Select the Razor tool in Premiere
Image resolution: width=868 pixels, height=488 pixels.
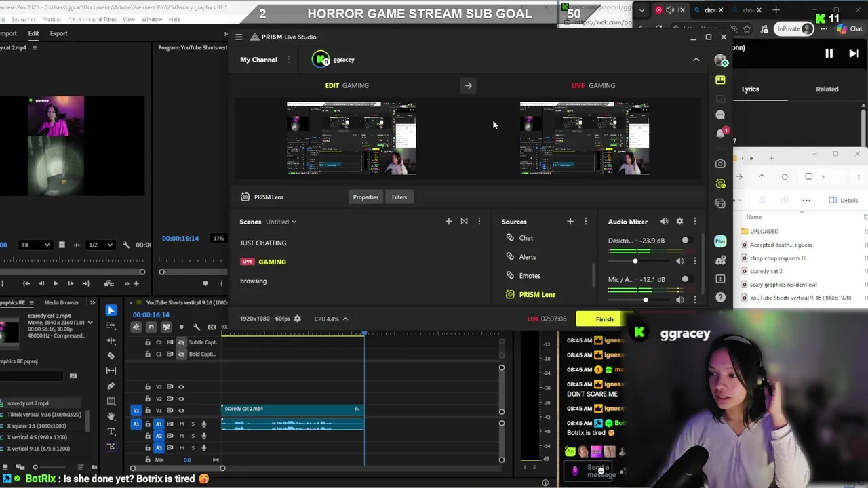coord(111,355)
